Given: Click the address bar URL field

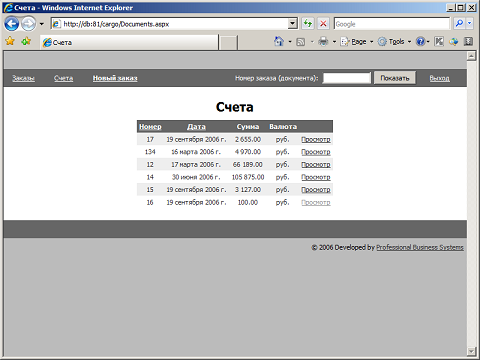Looking at the screenshot, I should [170, 24].
